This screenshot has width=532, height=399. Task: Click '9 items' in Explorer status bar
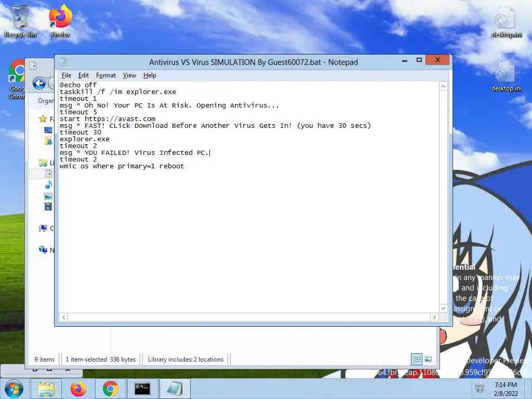point(45,360)
